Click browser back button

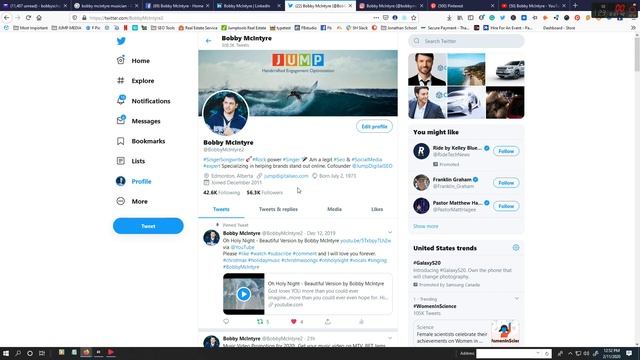pos(7,18)
